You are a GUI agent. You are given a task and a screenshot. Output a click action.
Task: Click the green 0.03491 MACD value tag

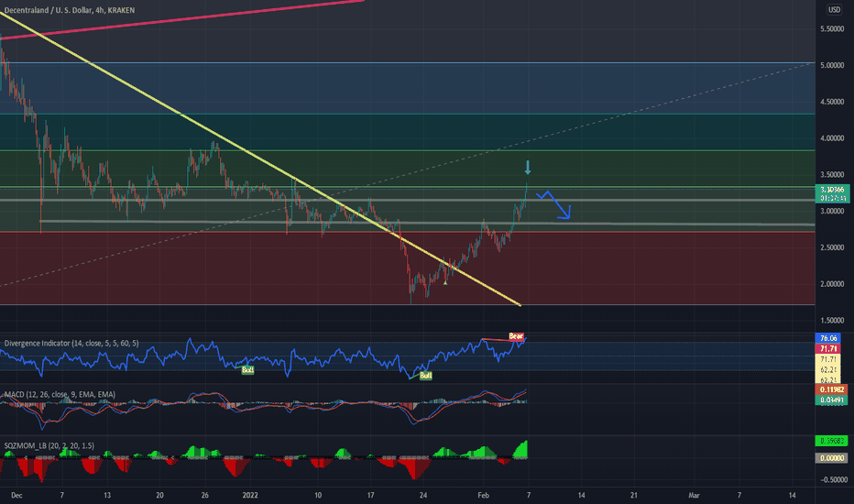coord(831,400)
